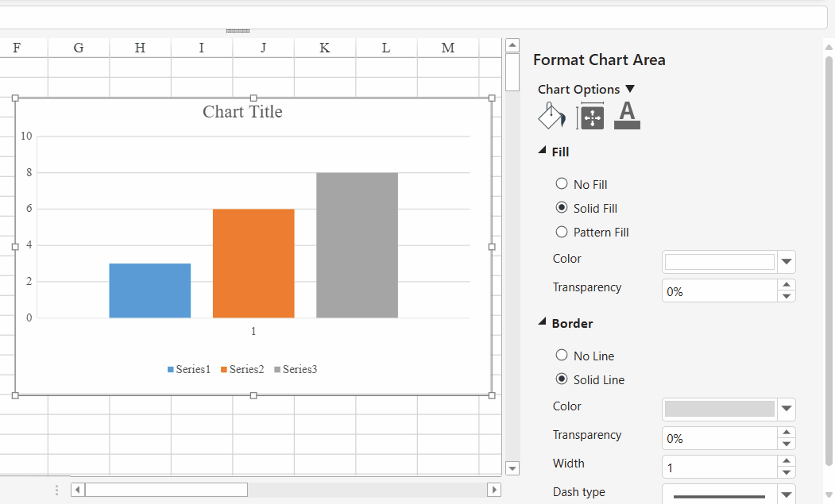The width and height of the screenshot is (835, 504).
Task: Click the format panel scroll down arrow
Action: 829,495
